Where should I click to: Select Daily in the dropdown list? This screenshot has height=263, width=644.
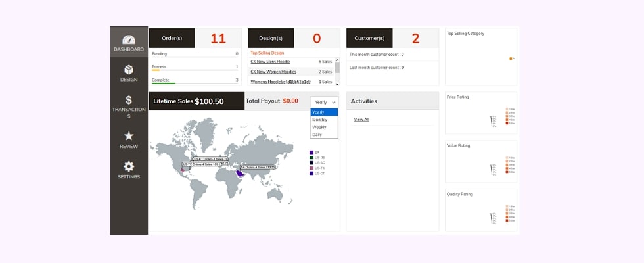(325, 134)
